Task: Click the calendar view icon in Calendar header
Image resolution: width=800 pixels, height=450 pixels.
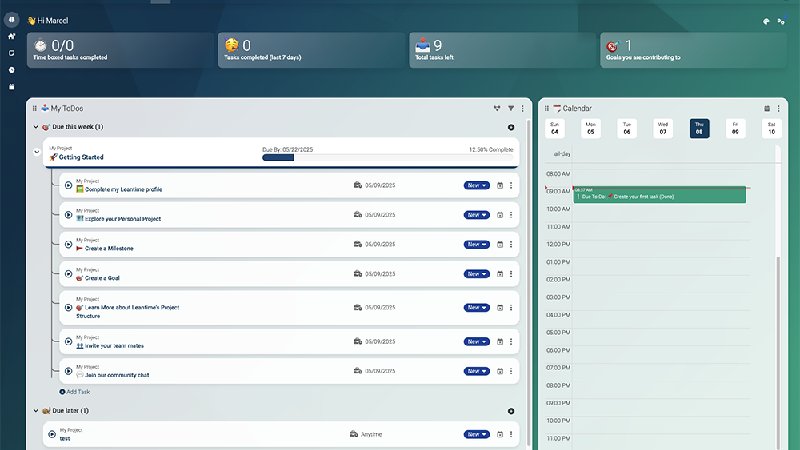Action: 767,108
